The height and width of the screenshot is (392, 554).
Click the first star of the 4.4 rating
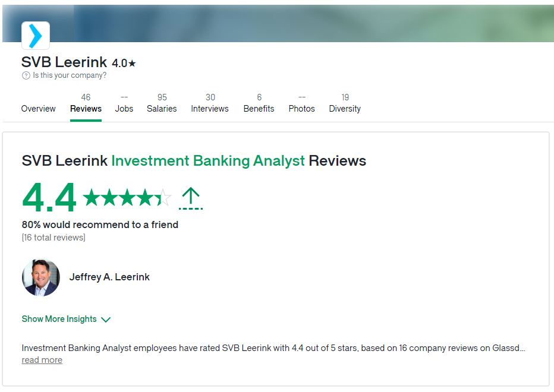(x=92, y=198)
